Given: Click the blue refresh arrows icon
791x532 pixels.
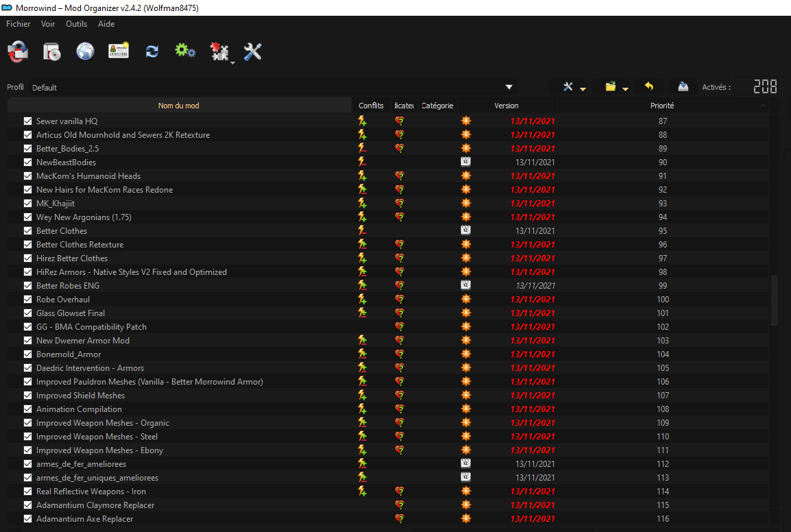Looking at the screenshot, I should (152, 51).
